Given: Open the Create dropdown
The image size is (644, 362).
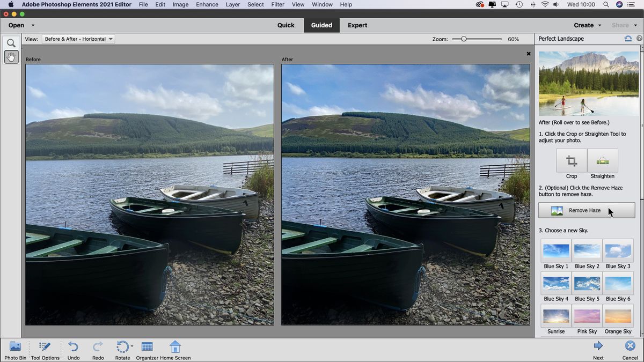Looking at the screenshot, I should coord(587,25).
